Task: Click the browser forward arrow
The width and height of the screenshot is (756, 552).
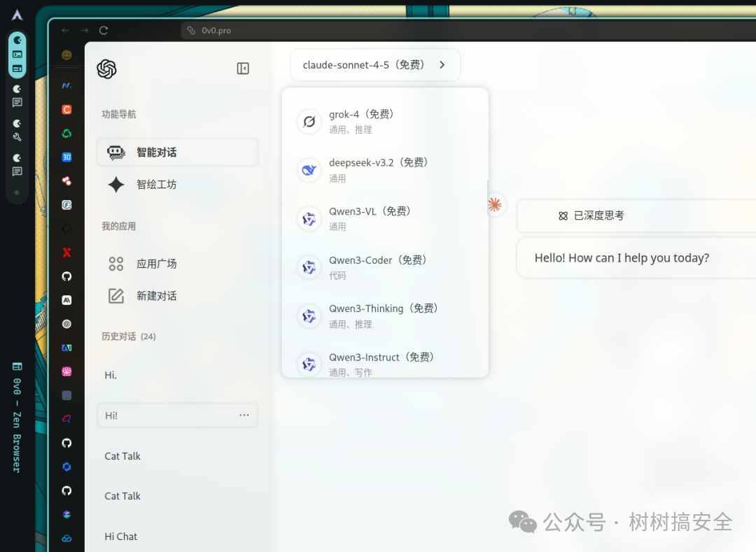Action: point(85,30)
